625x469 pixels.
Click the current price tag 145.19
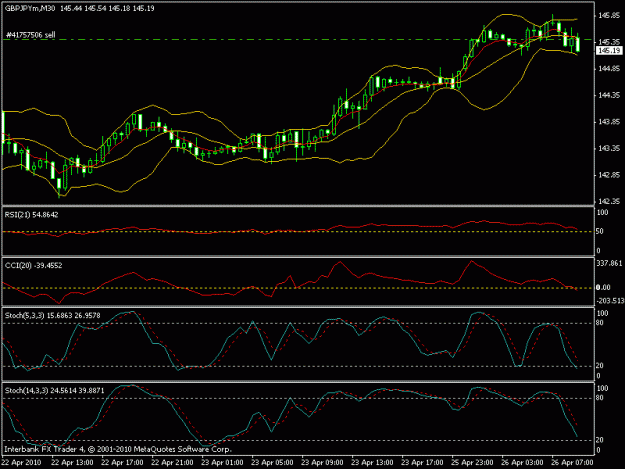pos(609,51)
